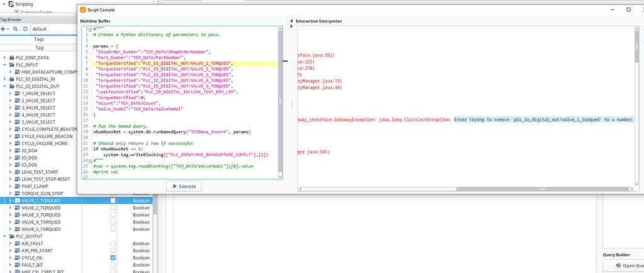
Task: Expand the PLC_IO_DIGITAL_IN folder arrow
Action: tap(4, 79)
